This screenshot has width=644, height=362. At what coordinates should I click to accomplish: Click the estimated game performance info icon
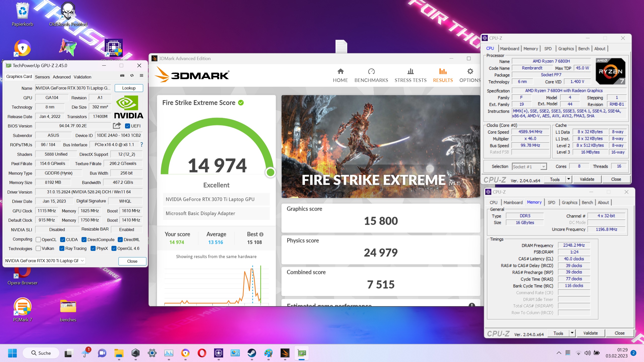tap(472, 304)
